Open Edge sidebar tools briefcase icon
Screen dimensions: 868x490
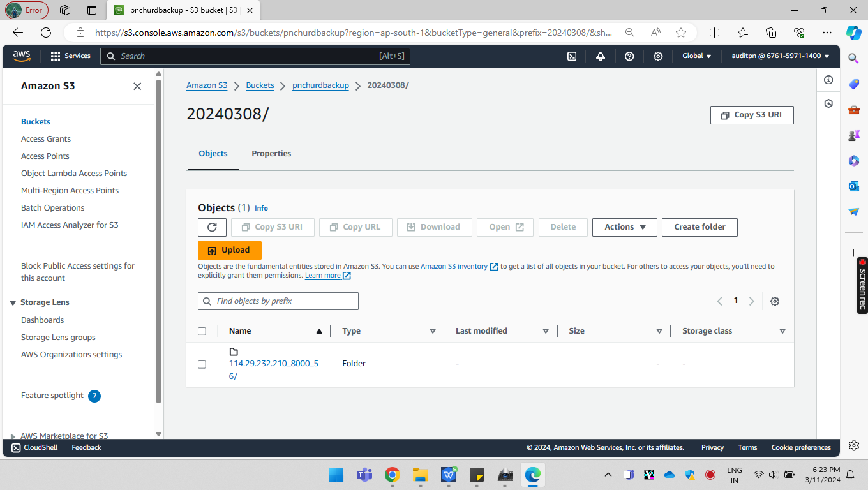point(853,110)
